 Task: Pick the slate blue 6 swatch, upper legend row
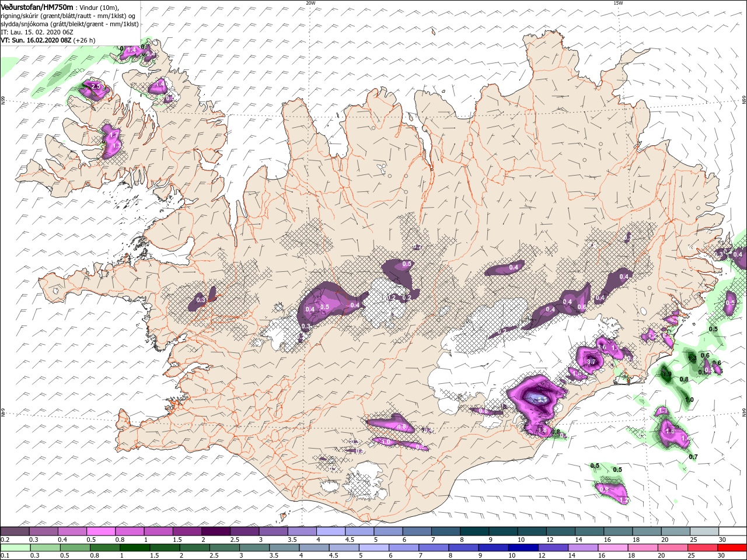pos(417,531)
